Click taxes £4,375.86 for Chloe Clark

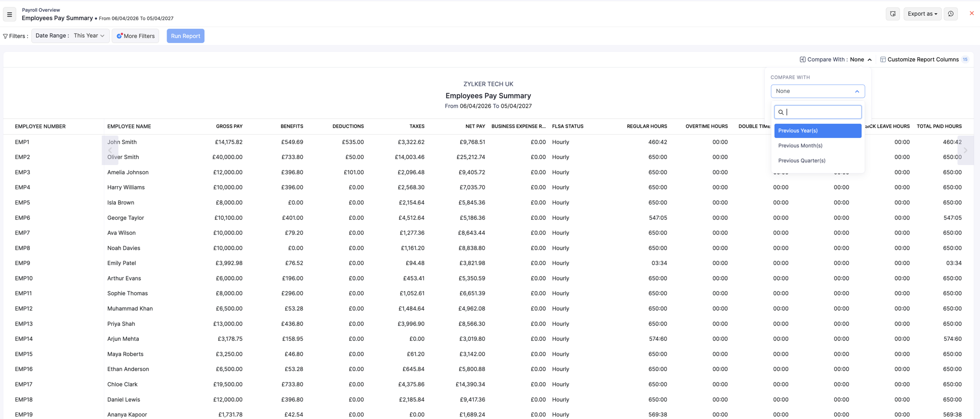(411, 384)
